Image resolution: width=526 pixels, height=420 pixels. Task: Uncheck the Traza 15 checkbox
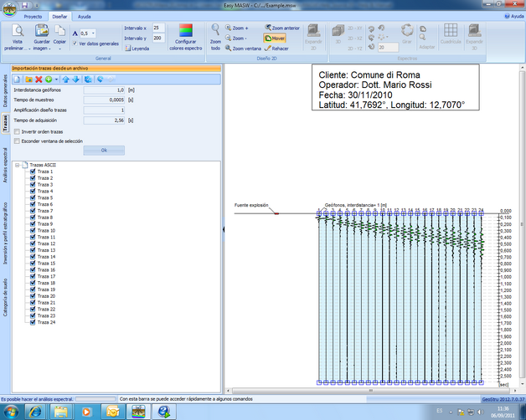pos(33,264)
